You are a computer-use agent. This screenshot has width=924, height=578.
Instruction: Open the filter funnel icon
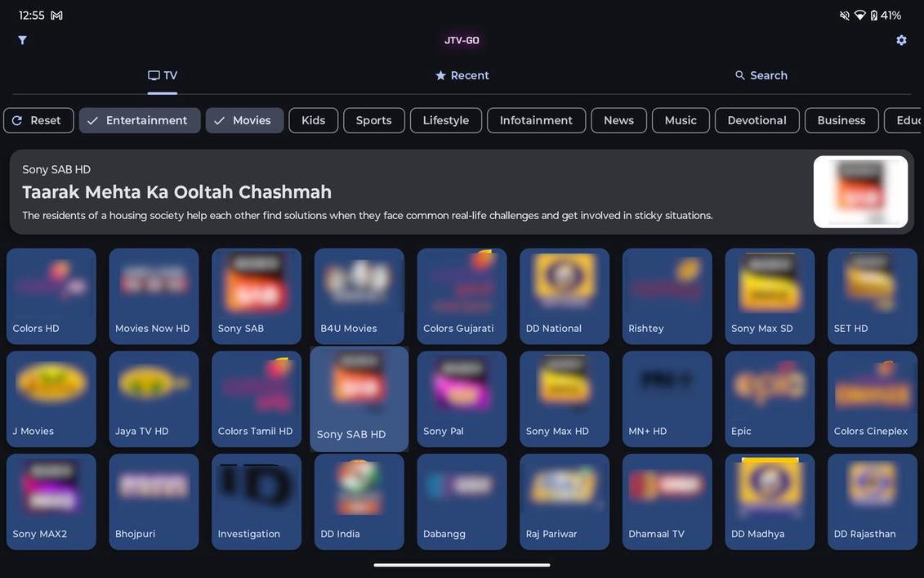(x=22, y=40)
